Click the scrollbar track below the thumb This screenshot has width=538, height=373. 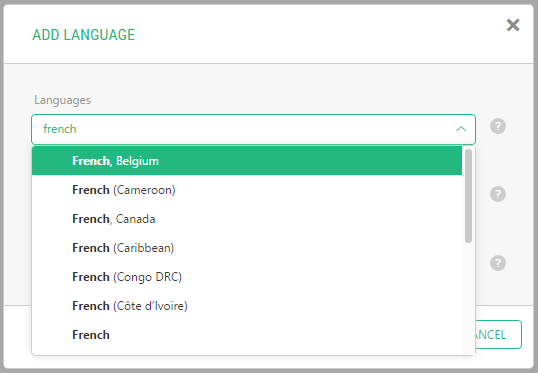point(468,299)
